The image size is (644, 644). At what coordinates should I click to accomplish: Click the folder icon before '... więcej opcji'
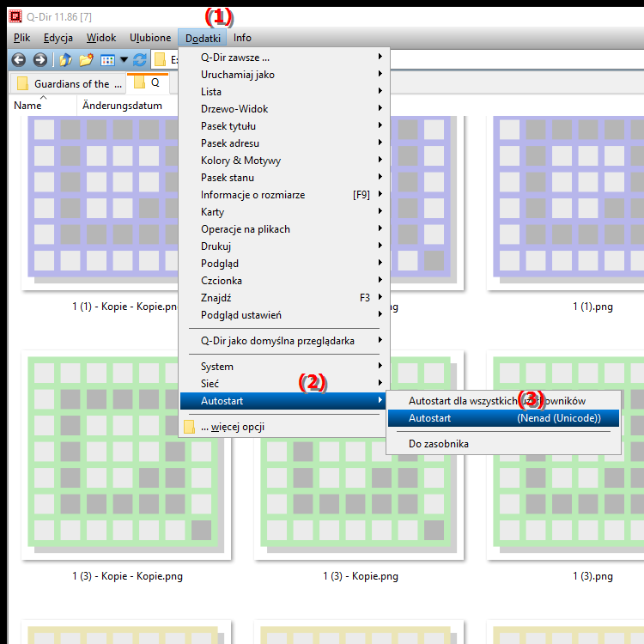190,427
